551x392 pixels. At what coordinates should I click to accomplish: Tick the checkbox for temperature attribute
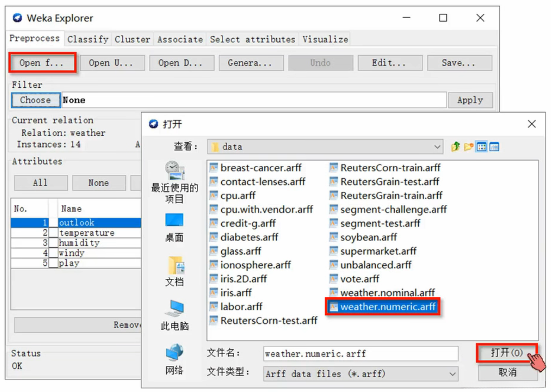(x=53, y=232)
